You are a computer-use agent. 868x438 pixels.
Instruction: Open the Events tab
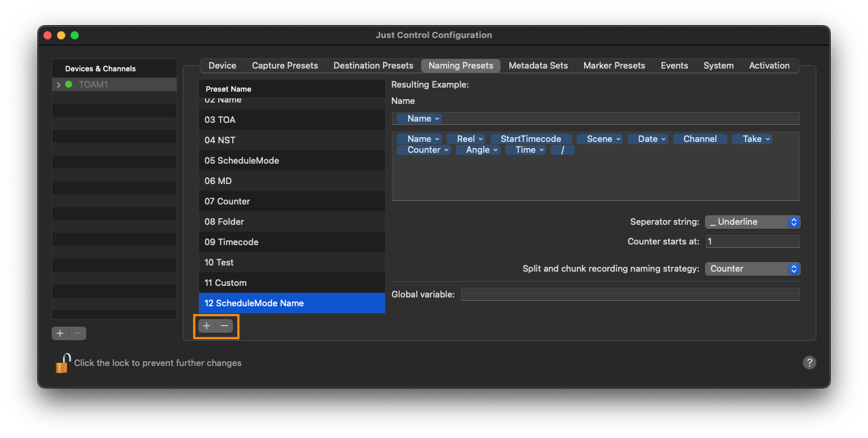click(674, 66)
